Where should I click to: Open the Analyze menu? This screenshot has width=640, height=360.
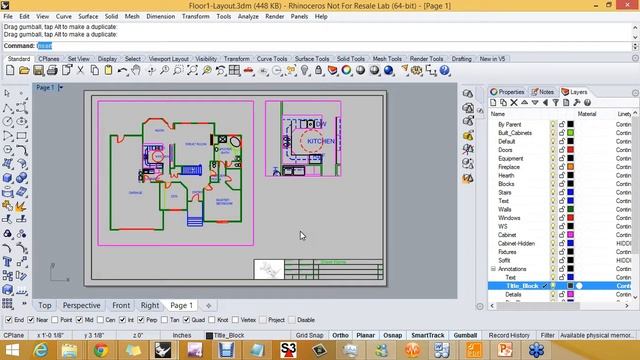coord(248,16)
